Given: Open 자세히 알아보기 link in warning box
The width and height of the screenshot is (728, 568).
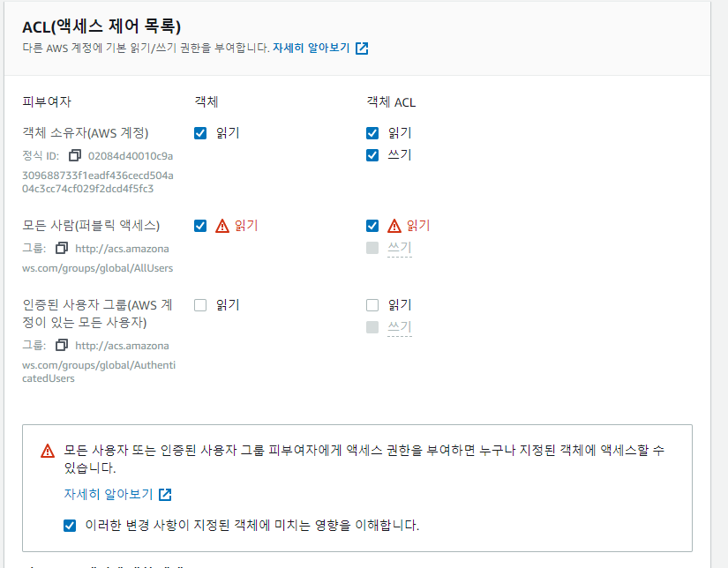Looking at the screenshot, I should click(x=109, y=494).
